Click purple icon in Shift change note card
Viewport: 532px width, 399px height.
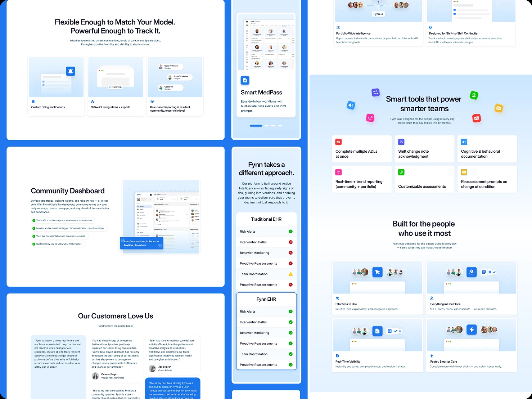click(x=401, y=142)
